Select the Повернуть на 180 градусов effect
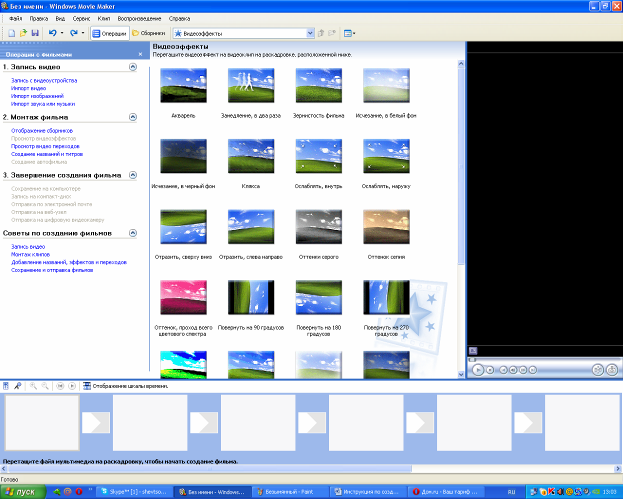 click(x=319, y=298)
